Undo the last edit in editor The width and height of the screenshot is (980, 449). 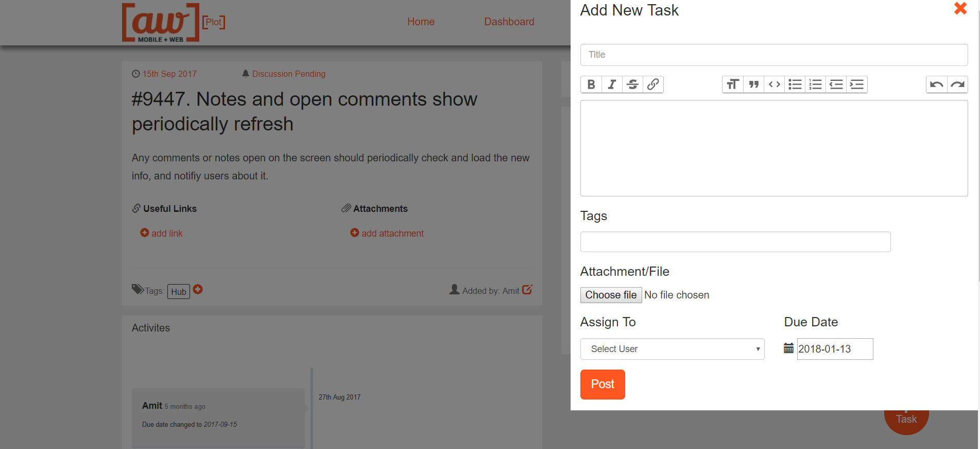(937, 85)
